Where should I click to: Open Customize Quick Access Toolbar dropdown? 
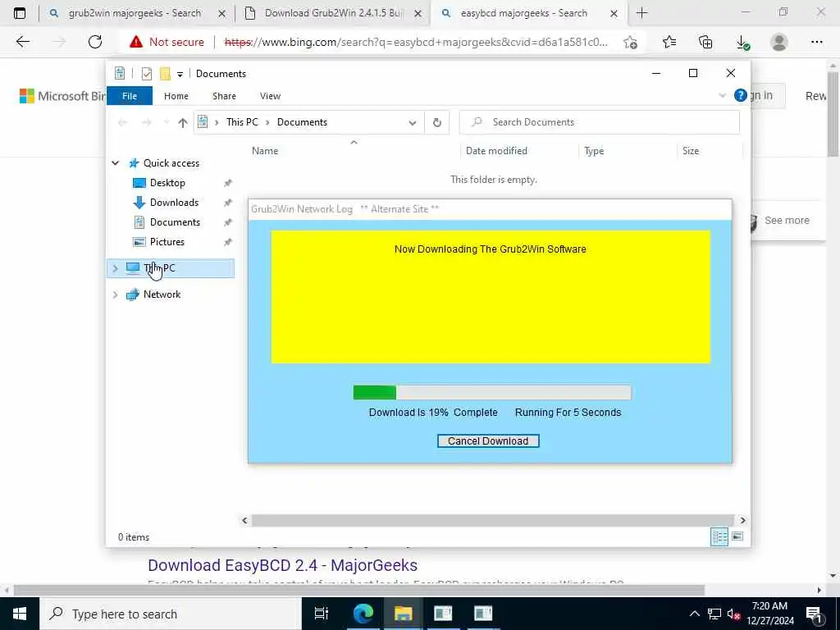pos(180,74)
